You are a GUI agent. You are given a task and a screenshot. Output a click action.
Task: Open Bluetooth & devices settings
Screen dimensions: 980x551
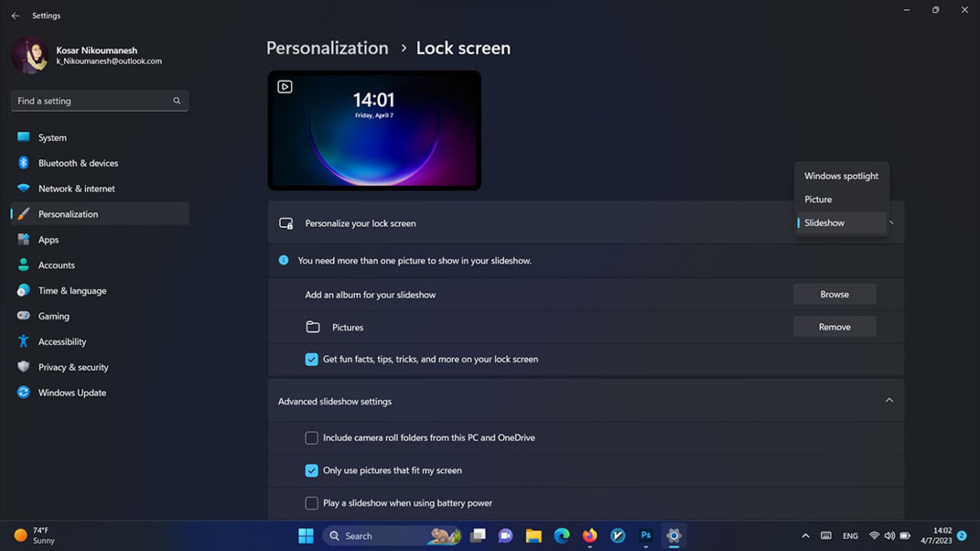coord(78,163)
